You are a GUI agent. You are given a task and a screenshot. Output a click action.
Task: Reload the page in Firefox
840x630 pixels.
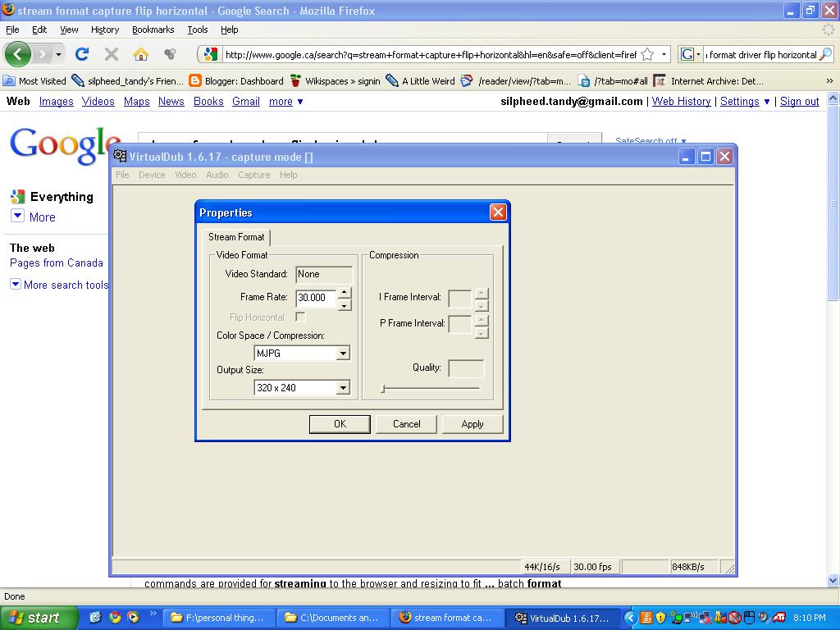click(x=81, y=54)
